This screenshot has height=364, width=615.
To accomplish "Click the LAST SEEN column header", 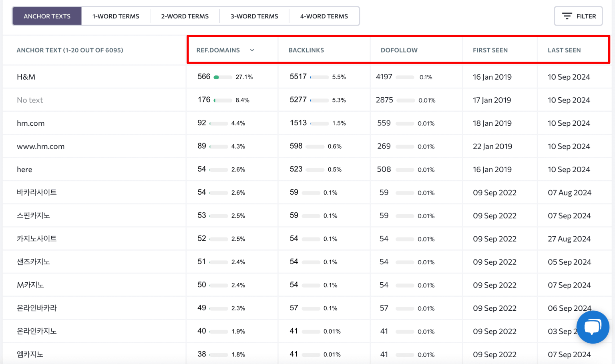I will [564, 50].
